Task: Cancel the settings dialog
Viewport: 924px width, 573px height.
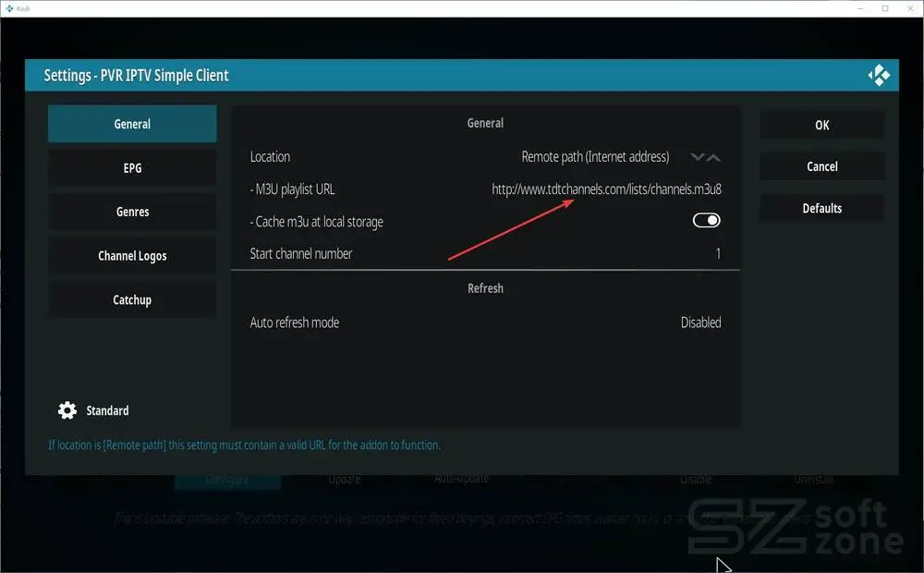Action: pos(822,166)
